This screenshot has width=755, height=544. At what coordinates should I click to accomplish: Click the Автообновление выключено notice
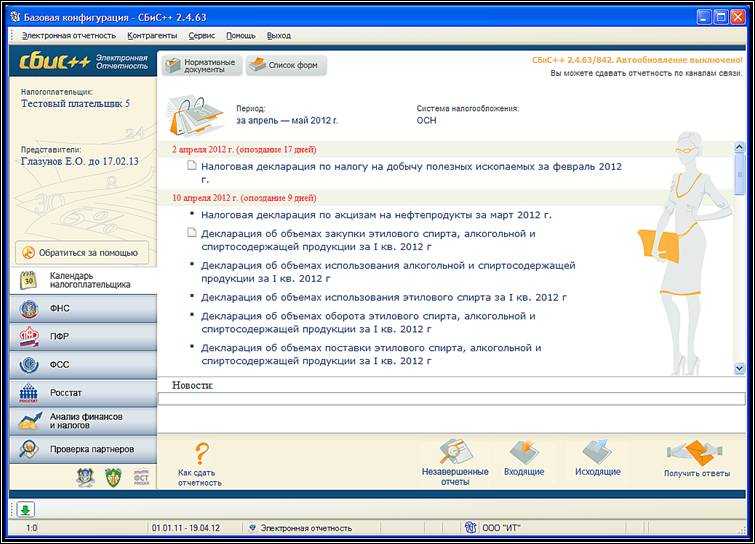637,60
